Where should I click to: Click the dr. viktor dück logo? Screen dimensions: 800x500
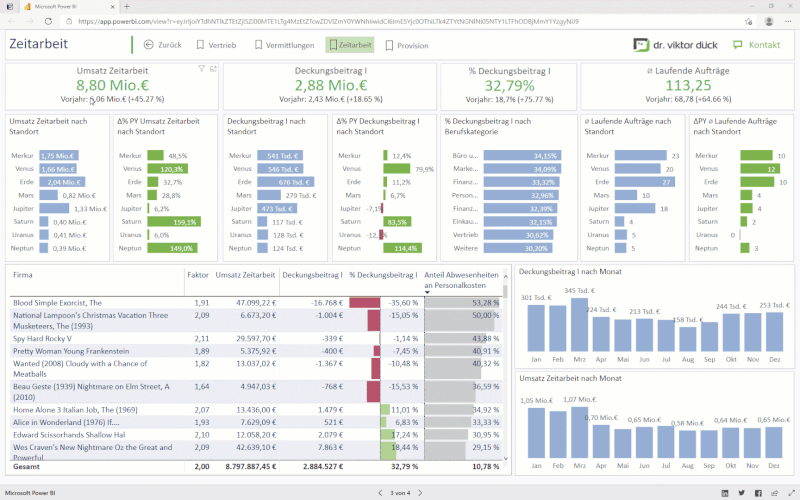click(674, 45)
